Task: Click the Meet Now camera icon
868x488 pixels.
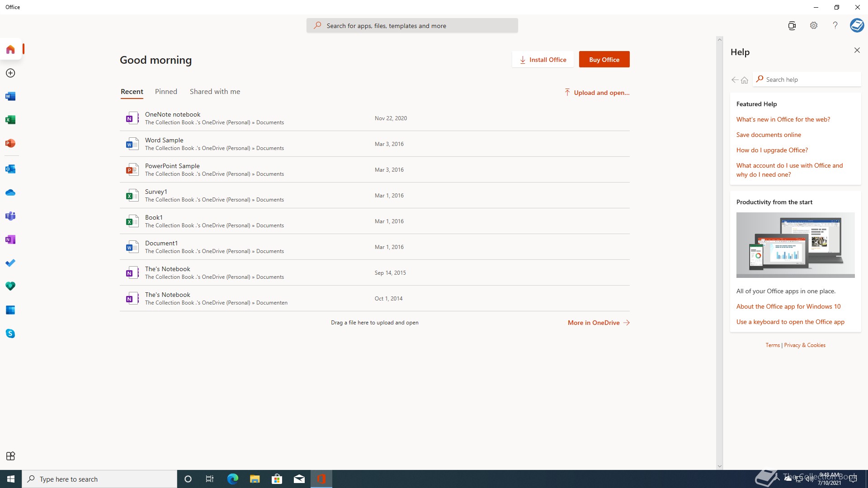Action: (x=792, y=26)
